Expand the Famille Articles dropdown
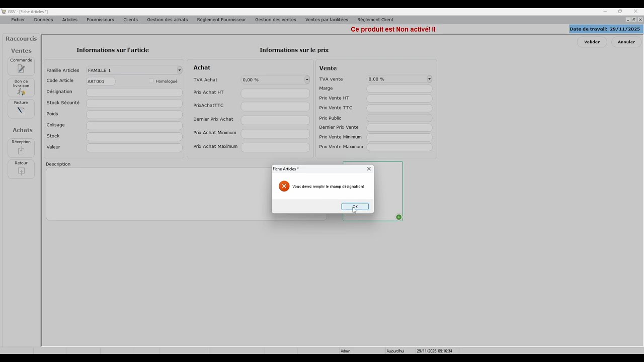644x362 pixels. pos(179,70)
